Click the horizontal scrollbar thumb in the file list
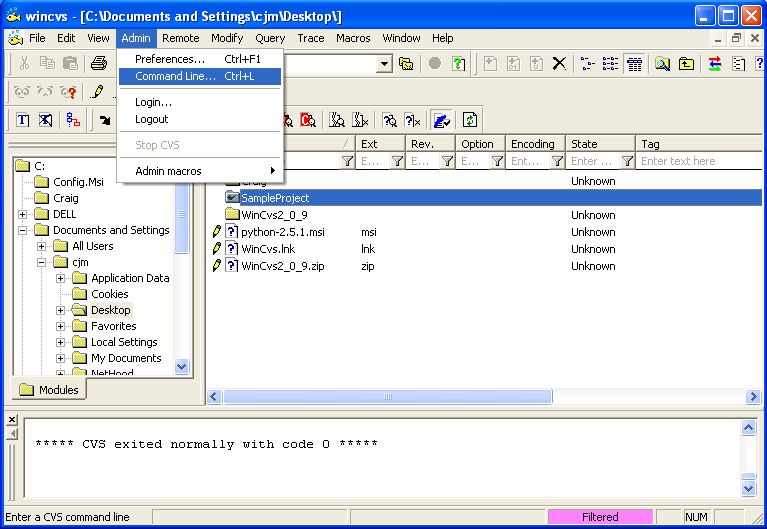Viewport: 767px width, 529px height. coord(388,396)
